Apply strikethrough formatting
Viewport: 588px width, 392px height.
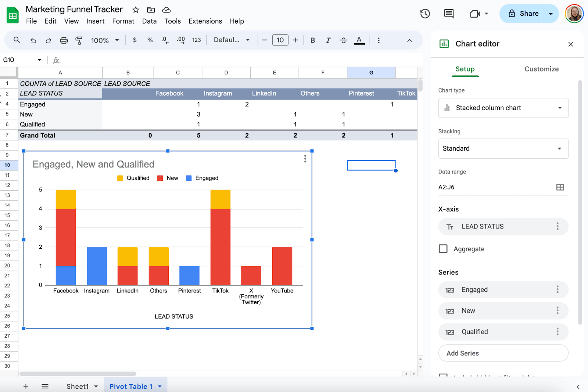[343, 40]
